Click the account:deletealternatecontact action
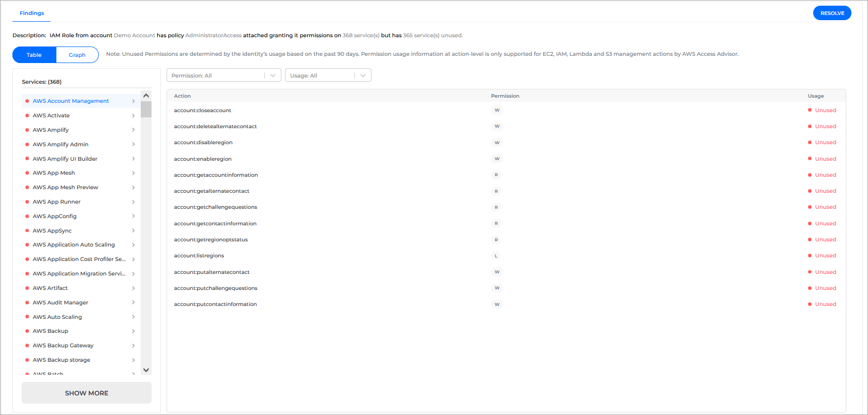Screen dimensions: 868x415 [x=215, y=127]
